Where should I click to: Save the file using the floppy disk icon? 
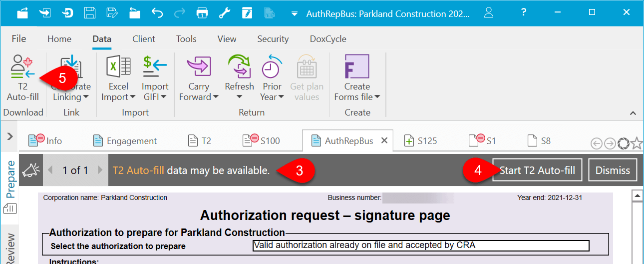[x=90, y=13]
